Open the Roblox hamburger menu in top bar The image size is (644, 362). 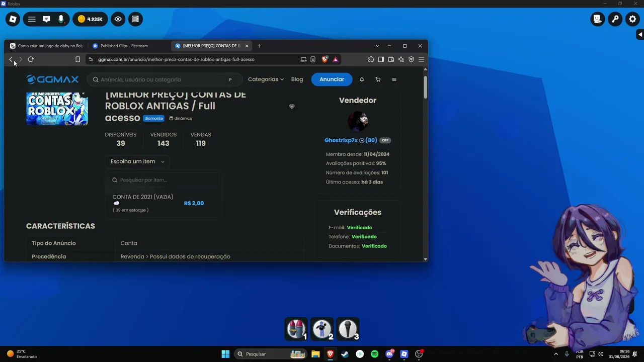click(32, 19)
